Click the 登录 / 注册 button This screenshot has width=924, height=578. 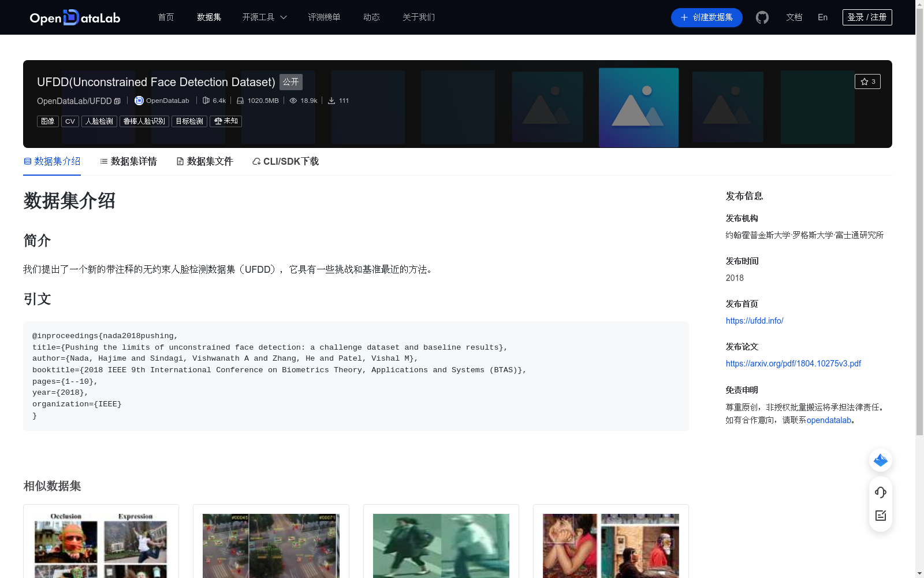[x=867, y=17]
